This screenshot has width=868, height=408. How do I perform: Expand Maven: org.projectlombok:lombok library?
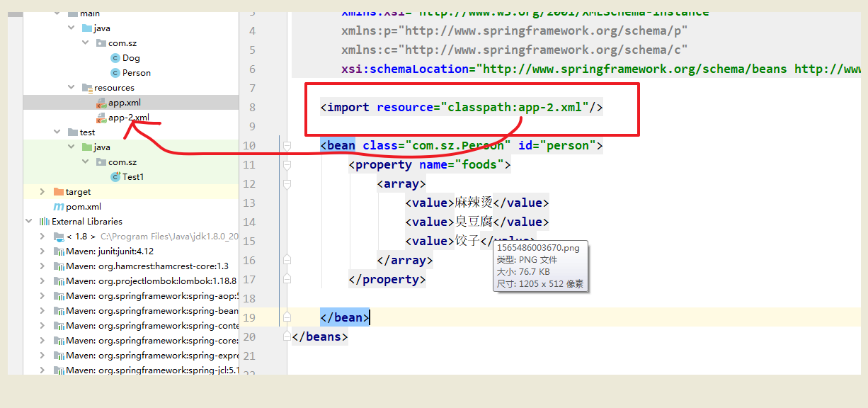click(42, 281)
